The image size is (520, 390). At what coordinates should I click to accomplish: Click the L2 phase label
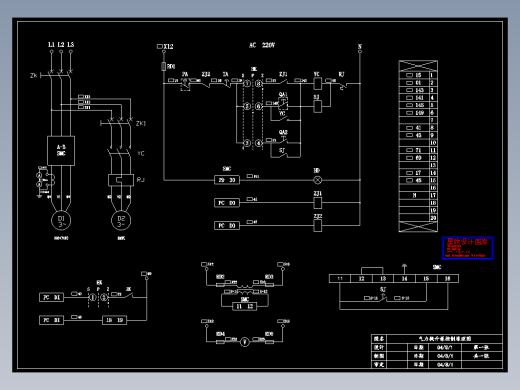[61, 45]
